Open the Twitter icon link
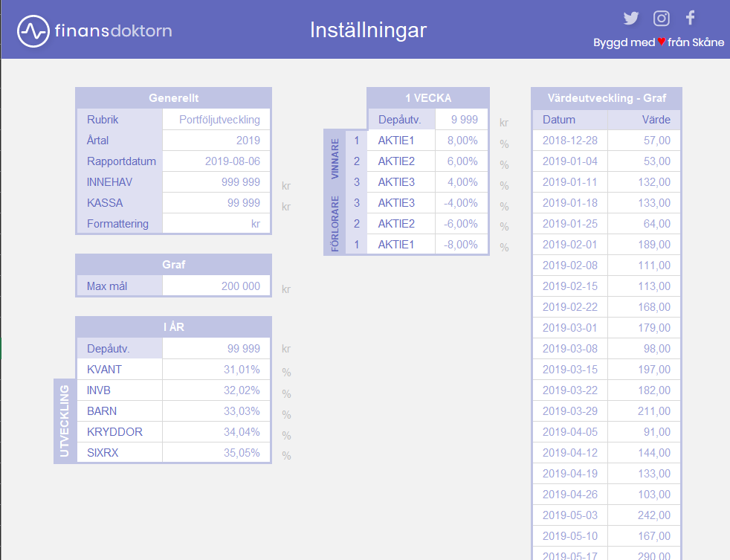 pos(631,18)
